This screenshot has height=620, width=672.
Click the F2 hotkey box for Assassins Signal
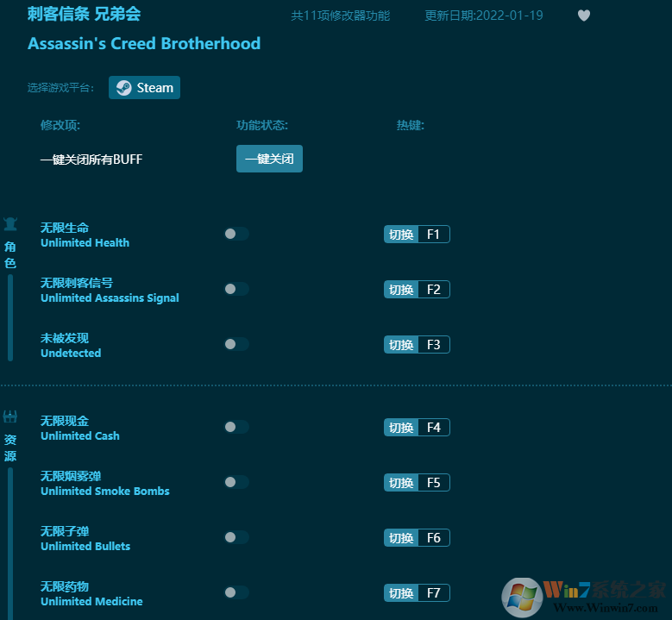click(x=434, y=289)
